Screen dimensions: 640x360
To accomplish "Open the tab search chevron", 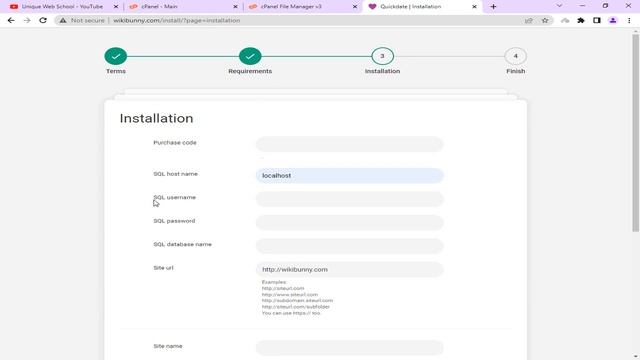I will 559,6.
